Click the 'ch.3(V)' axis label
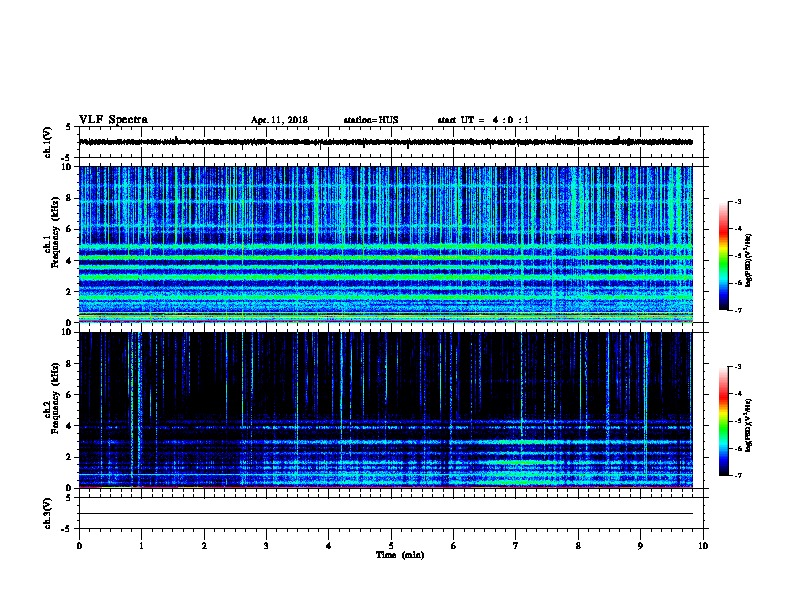 48,514
